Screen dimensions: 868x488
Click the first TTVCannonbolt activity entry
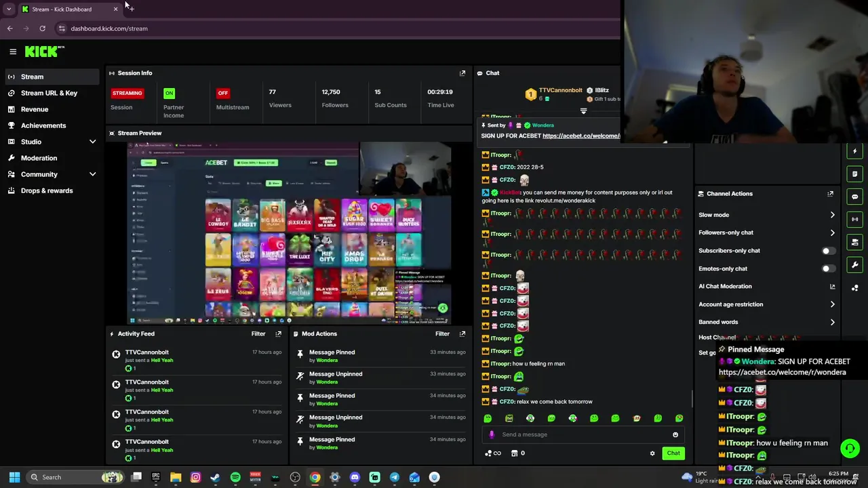click(197, 361)
